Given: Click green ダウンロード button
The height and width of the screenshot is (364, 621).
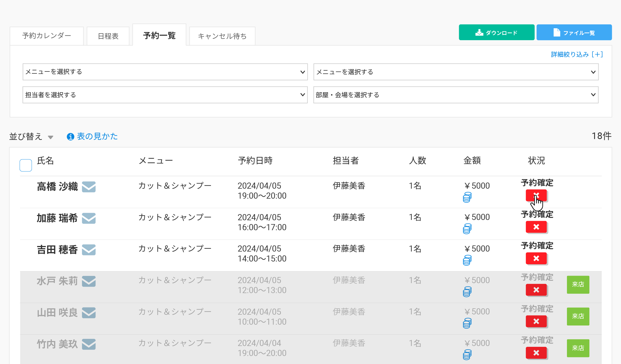Looking at the screenshot, I should point(496,33).
